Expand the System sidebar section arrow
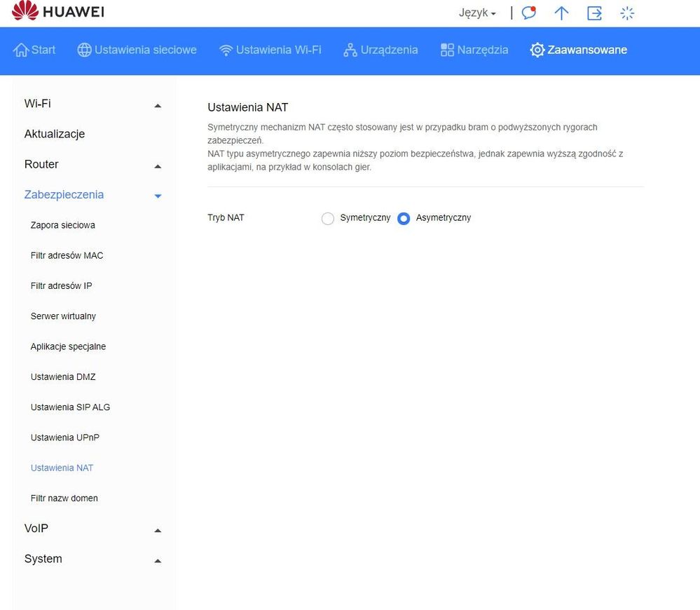700x610 pixels. click(x=158, y=561)
